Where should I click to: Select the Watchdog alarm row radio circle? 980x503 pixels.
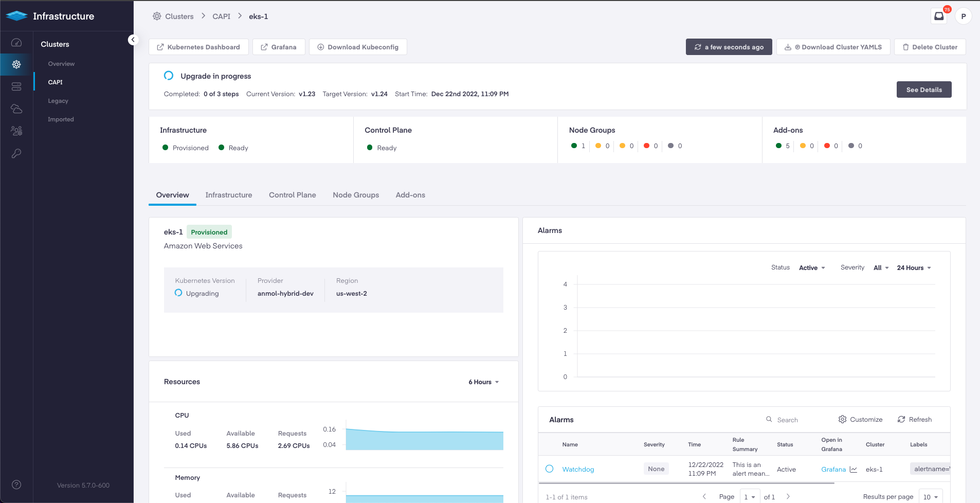pos(549,469)
